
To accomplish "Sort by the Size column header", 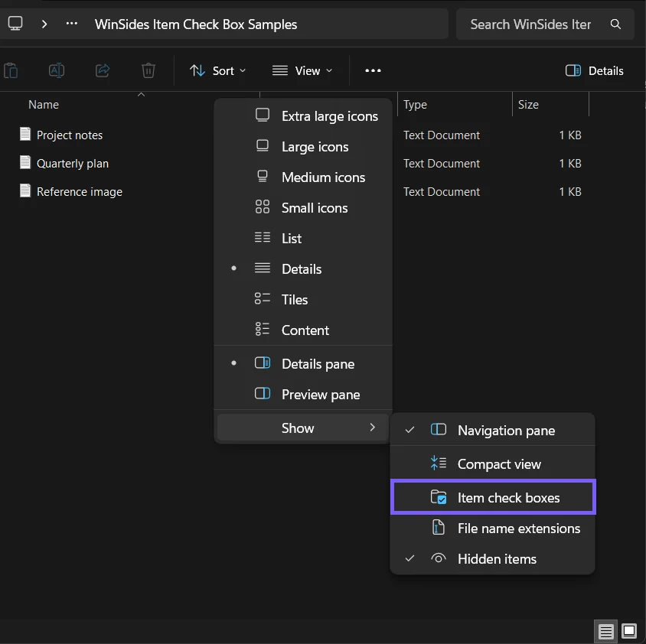I will (x=528, y=105).
